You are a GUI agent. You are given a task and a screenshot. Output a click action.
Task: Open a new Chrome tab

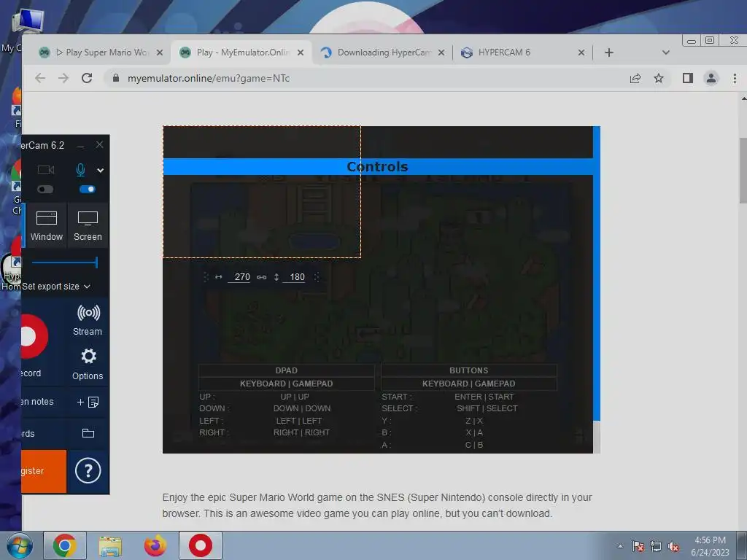609,52
